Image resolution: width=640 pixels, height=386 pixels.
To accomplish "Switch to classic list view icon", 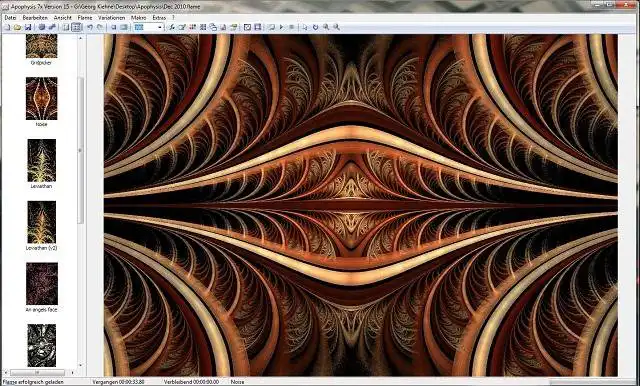I will [66, 27].
